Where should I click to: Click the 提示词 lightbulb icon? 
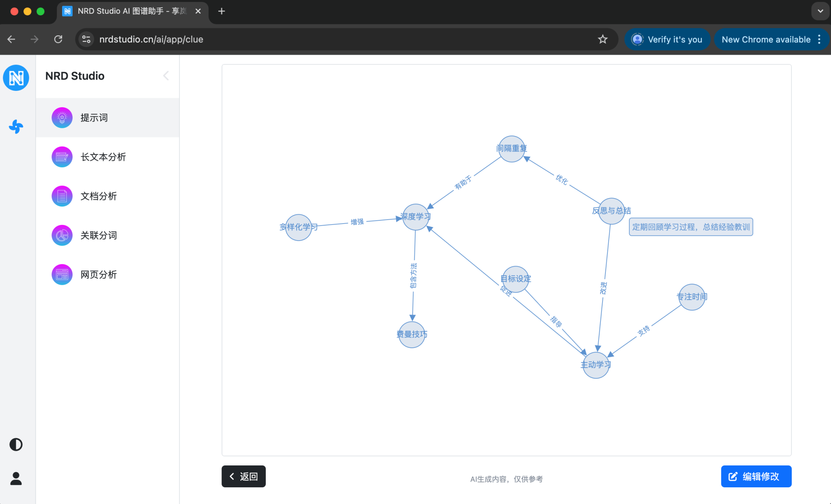pos(62,118)
